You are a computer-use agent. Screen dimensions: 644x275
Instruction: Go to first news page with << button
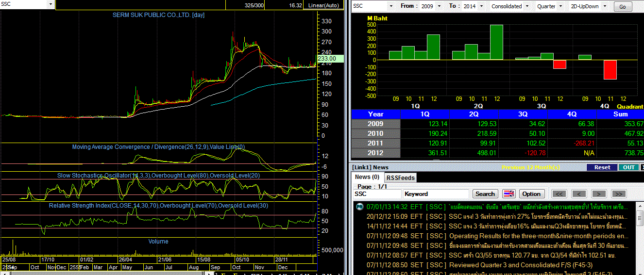click(559, 194)
